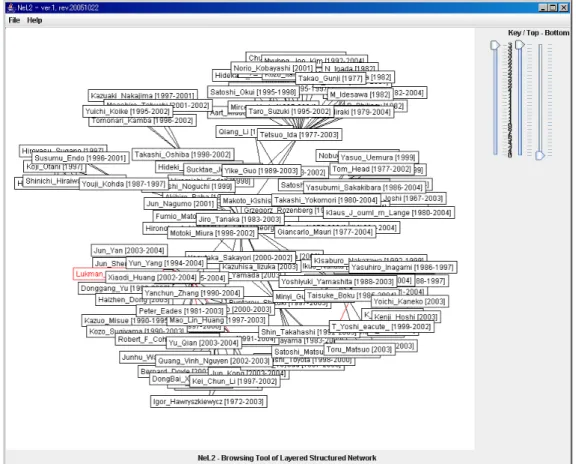Select the red Lukman node
The height and width of the screenshot is (464, 576).
[x=90, y=274]
